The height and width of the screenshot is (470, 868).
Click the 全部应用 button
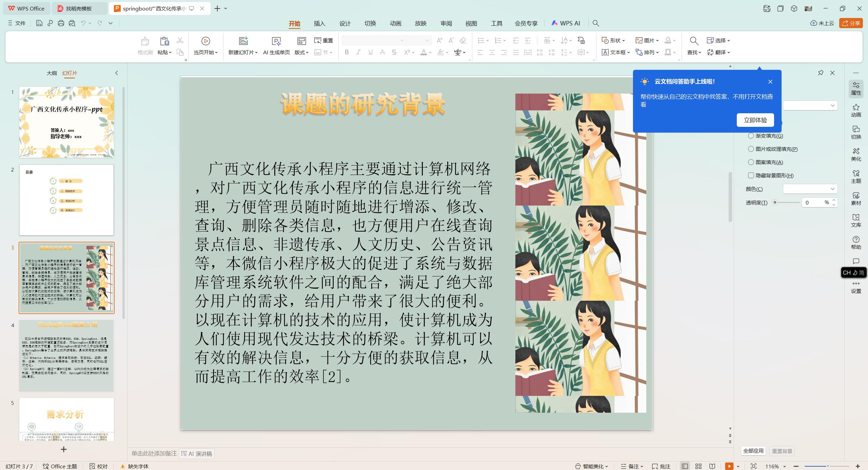(x=753, y=451)
